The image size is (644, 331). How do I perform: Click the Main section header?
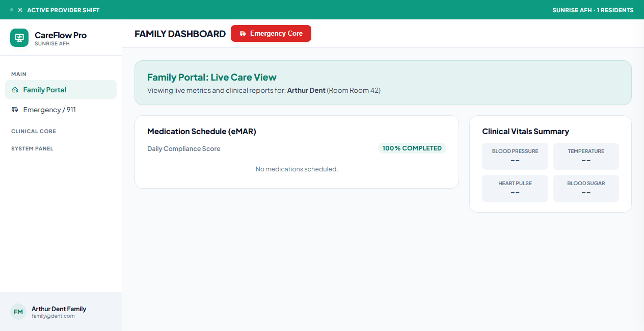[19, 74]
